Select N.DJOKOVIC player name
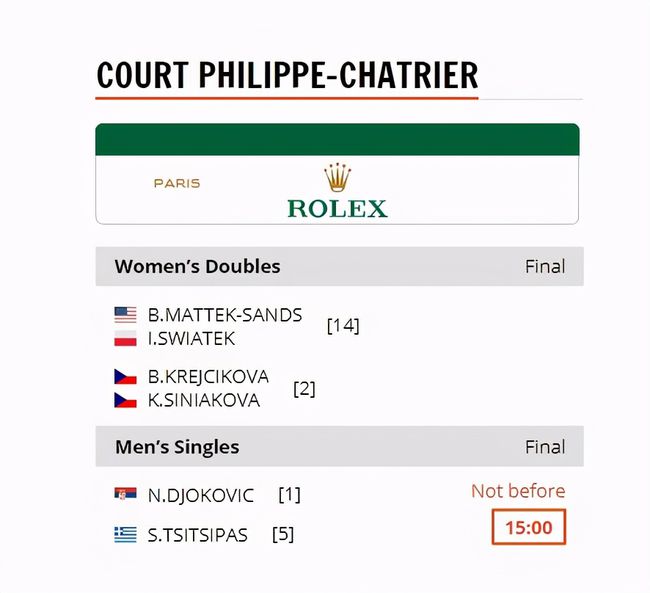 (201, 495)
